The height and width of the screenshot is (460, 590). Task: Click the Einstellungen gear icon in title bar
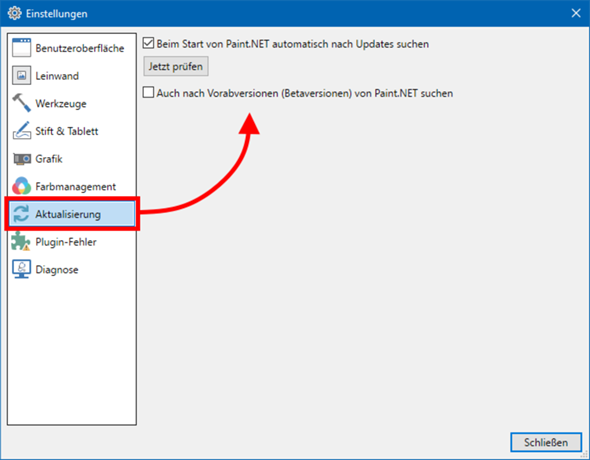click(x=15, y=13)
